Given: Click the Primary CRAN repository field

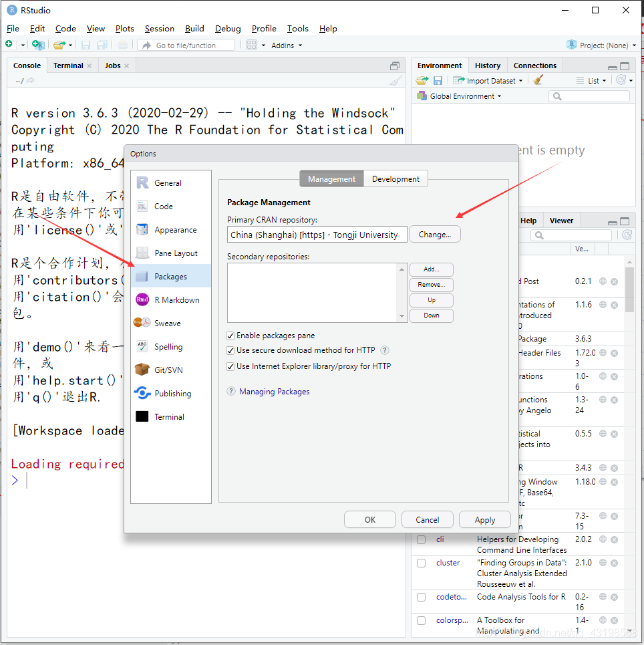Looking at the screenshot, I should 317,235.
